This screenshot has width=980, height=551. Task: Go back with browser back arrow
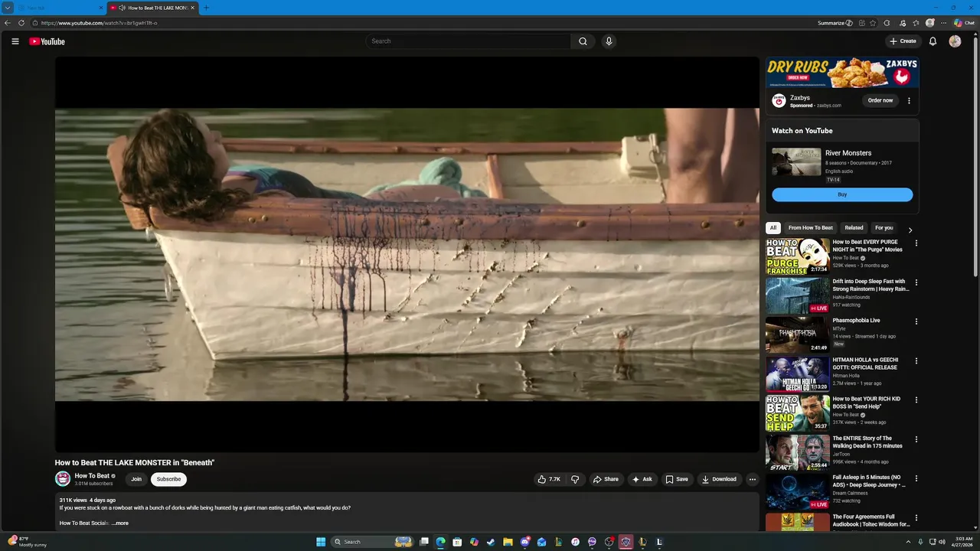pyautogui.click(x=8, y=23)
